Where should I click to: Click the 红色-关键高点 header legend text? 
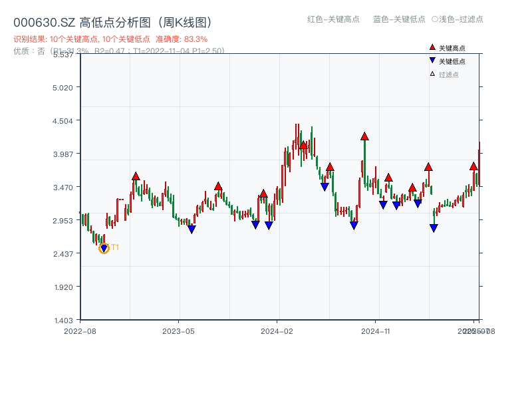[333, 19]
